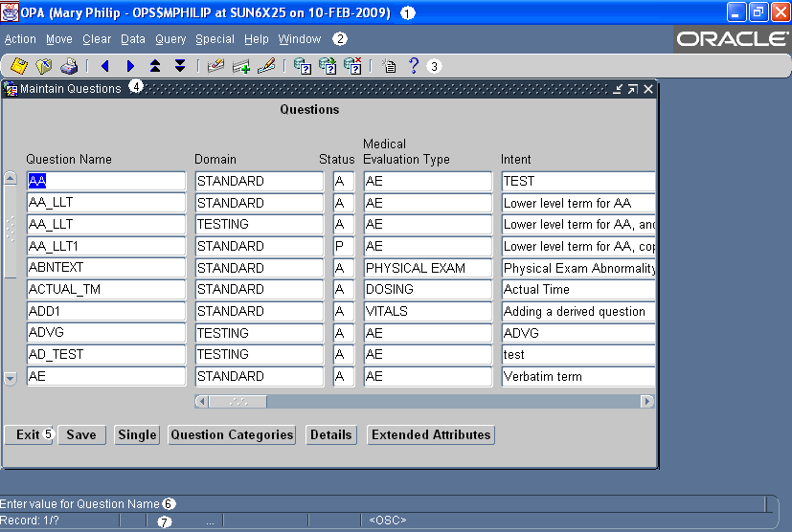
Task: Click the ABNTEXT Question Name field
Action: [106, 268]
